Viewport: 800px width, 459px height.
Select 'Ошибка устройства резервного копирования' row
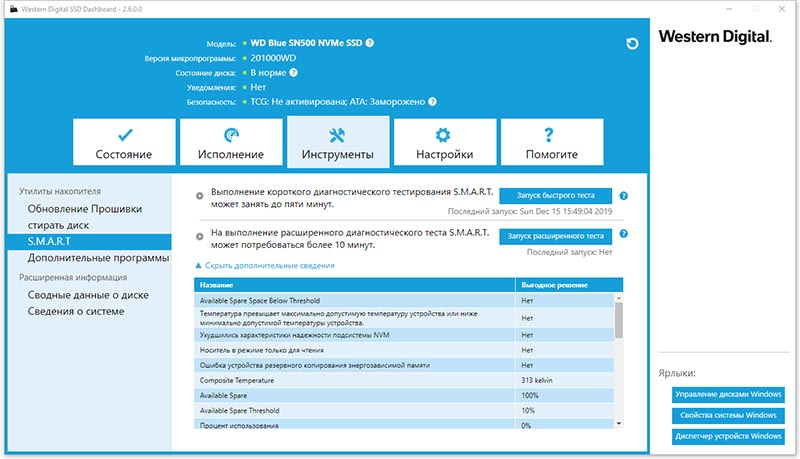point(404,365)
